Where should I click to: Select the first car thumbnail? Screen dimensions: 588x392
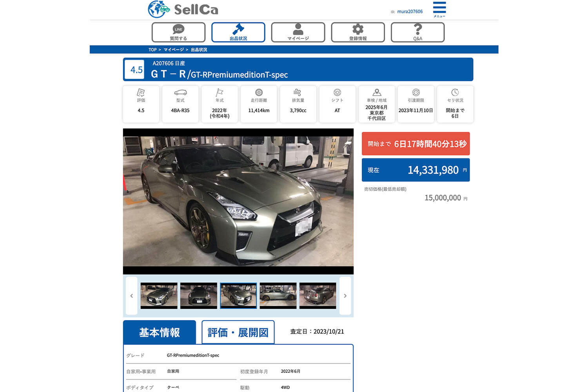159,296
